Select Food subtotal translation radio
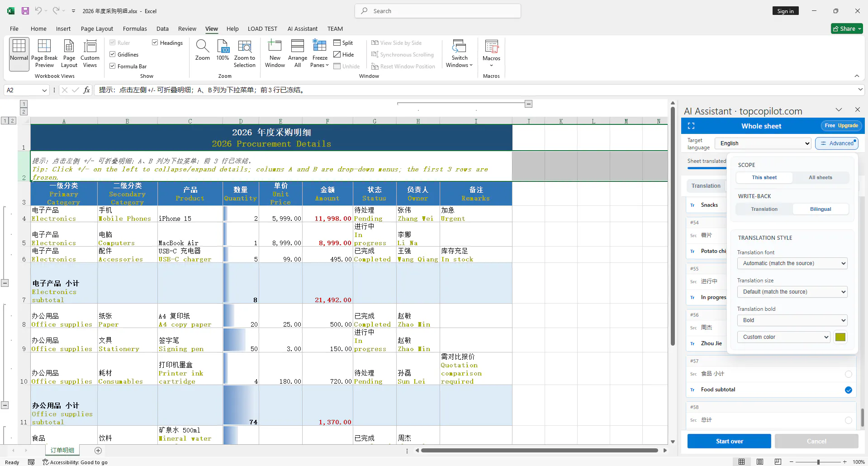Viewport: 868px width, 466px height. (x=849, y=390)
